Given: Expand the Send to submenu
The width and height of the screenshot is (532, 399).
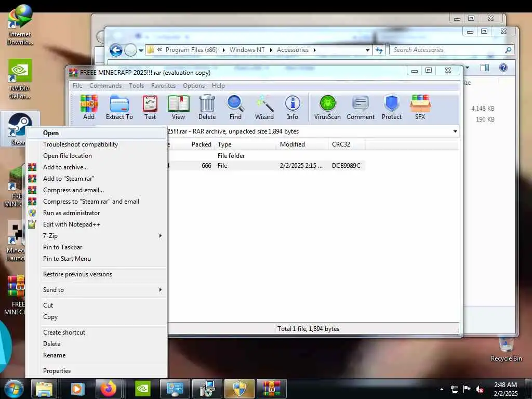Looking at the screenshot, I should [x=97, y=290].
